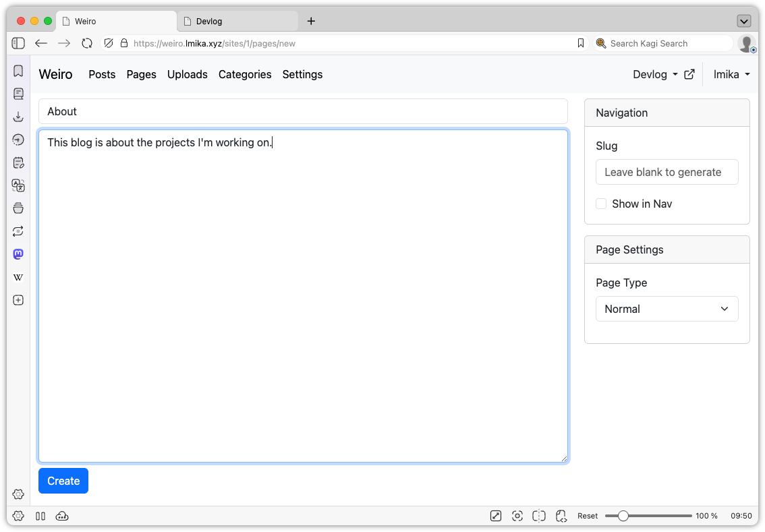The height and width of the screenshot is (532, 765).
Task: Open the Downloads panel
Action: click(18, 116)
